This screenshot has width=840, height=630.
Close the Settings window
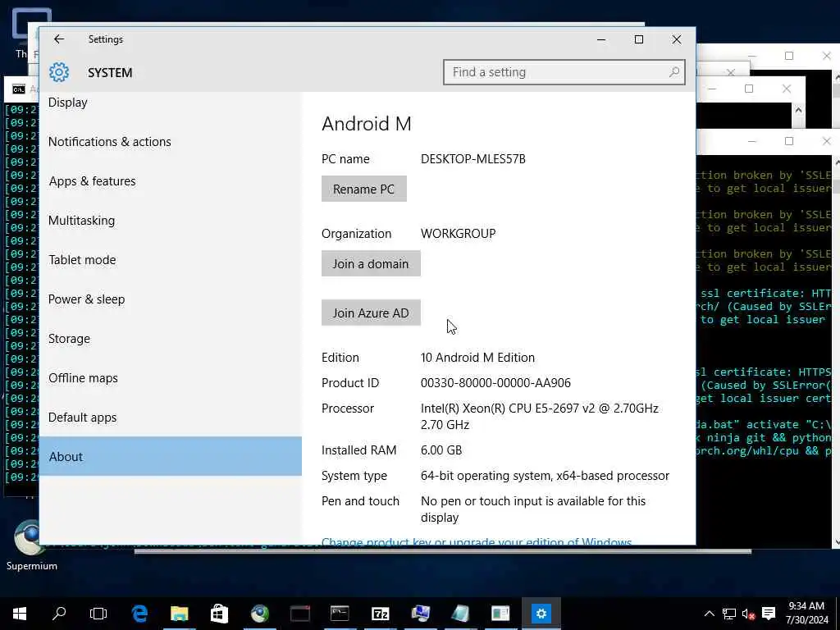[x=677, y=39]
